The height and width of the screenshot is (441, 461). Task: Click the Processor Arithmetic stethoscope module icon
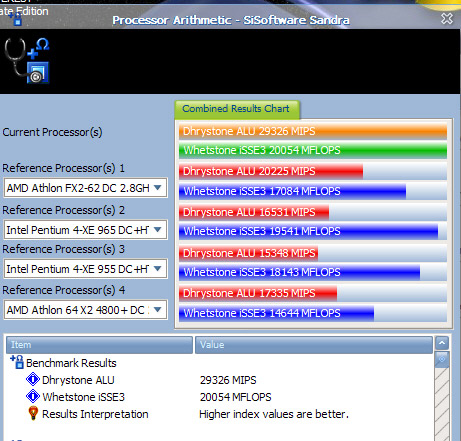27,60
